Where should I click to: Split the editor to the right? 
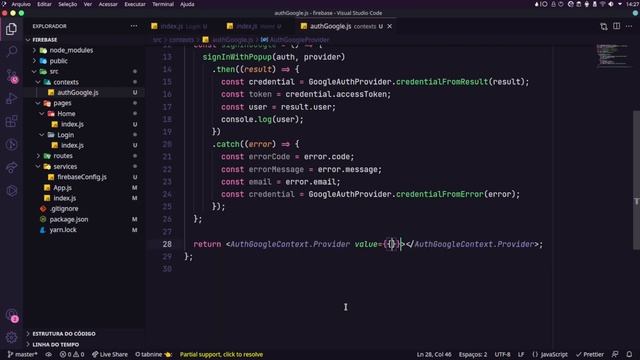[616, 26]
